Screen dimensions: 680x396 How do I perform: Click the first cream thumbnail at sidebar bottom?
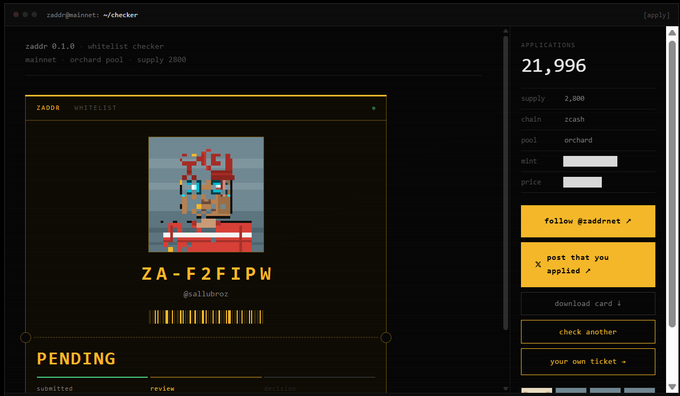[x=536, y=390]
